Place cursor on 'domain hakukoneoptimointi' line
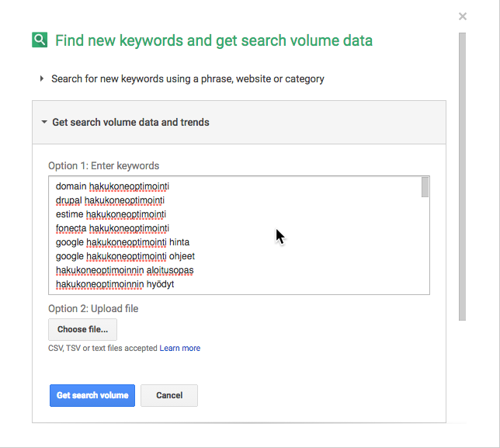This screenshot has width=500, height=448. point(113,186)
